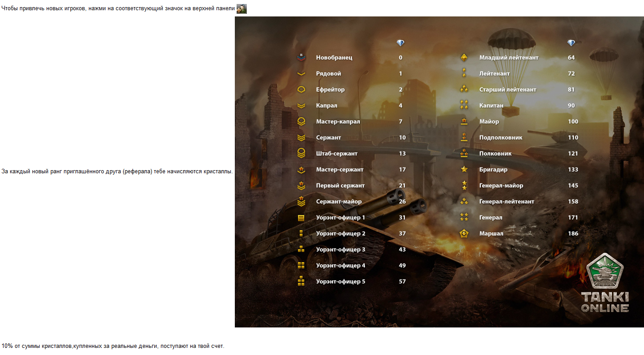Click the rank name Ефрейтор
644x355 pixels.
330,90
